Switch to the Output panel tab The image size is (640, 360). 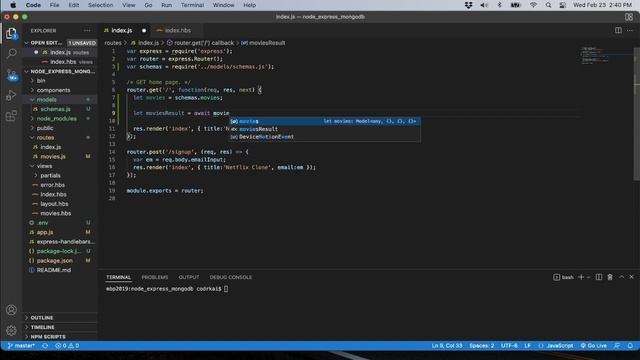189,277
